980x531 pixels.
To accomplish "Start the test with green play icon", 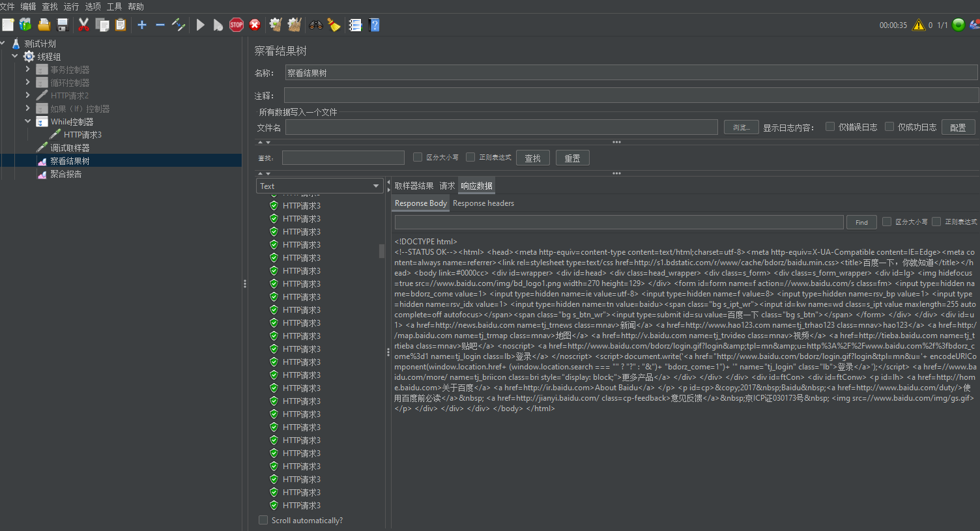I will 201,25.
